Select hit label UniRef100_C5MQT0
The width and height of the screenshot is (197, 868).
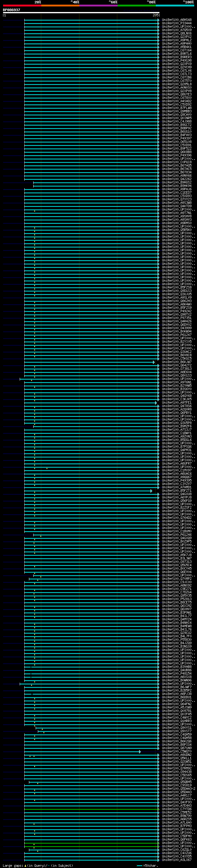click(x=177, y=751)
